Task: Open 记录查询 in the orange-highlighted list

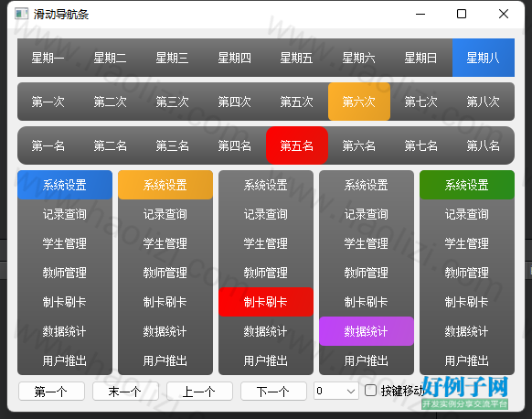Action: pos(165,214)
